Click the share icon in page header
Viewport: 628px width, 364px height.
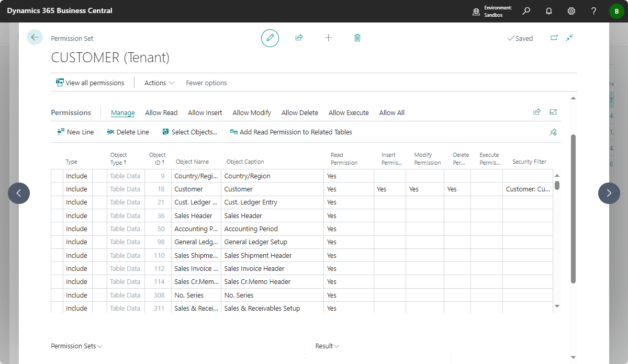299,38
